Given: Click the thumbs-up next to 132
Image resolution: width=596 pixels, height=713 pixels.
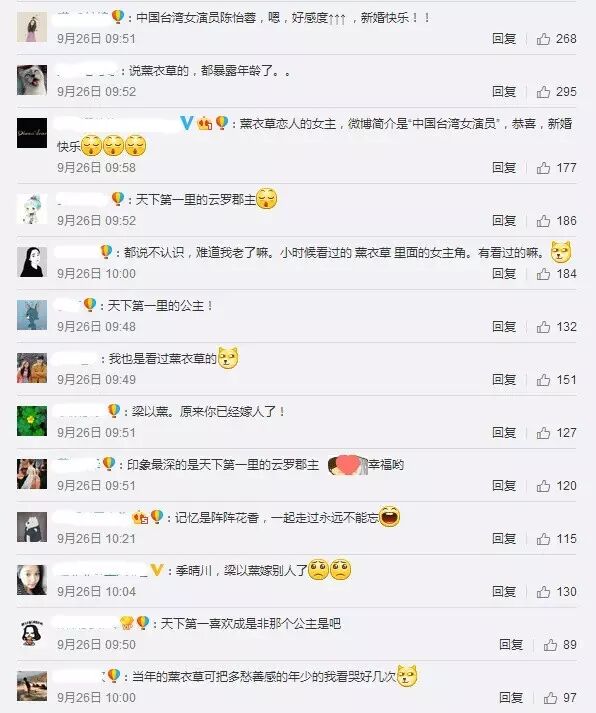Looking at the screenshot, I should 543,327.
